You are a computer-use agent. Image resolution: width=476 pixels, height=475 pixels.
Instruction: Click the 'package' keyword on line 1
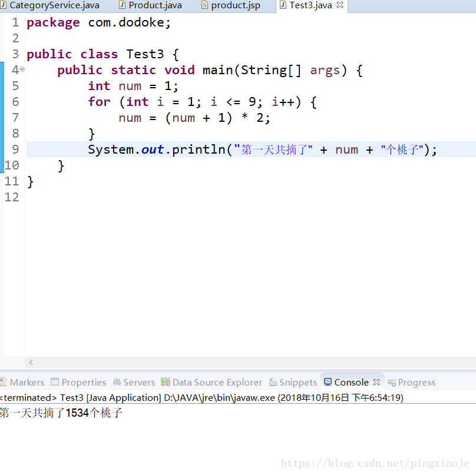[x=53, y=23]
